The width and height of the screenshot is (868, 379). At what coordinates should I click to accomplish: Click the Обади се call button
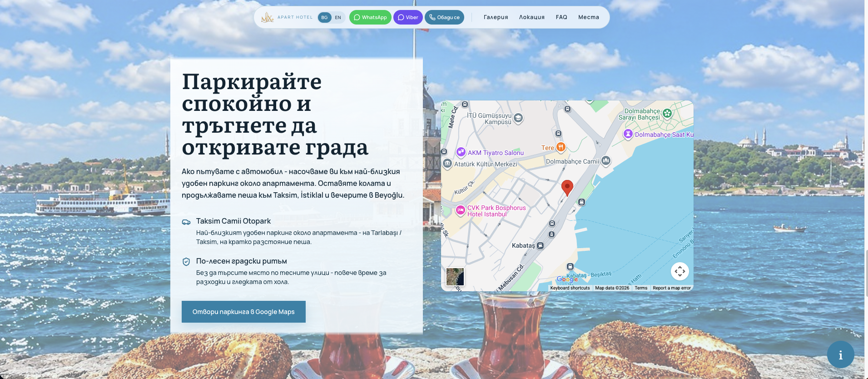click(444, 17)
